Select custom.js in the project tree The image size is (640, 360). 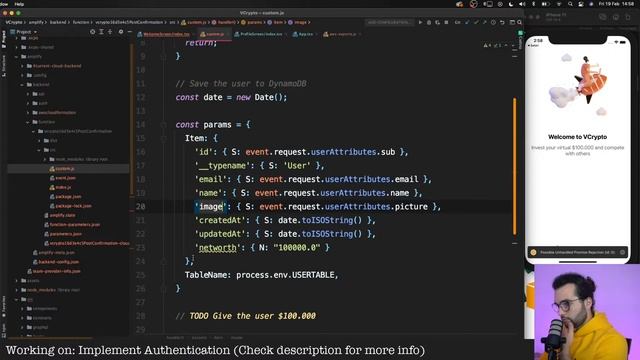click(64, 169)
